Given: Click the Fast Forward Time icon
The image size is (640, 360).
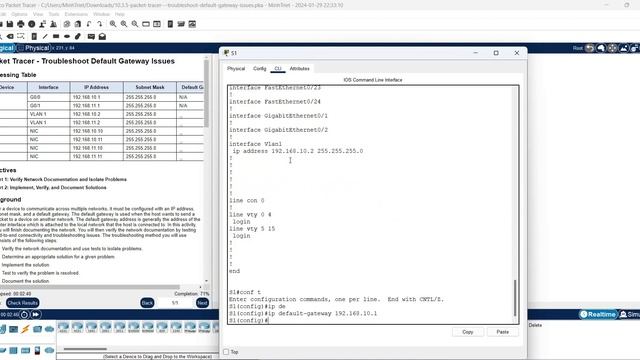Looking at the screenshot, I should (36, 315).
